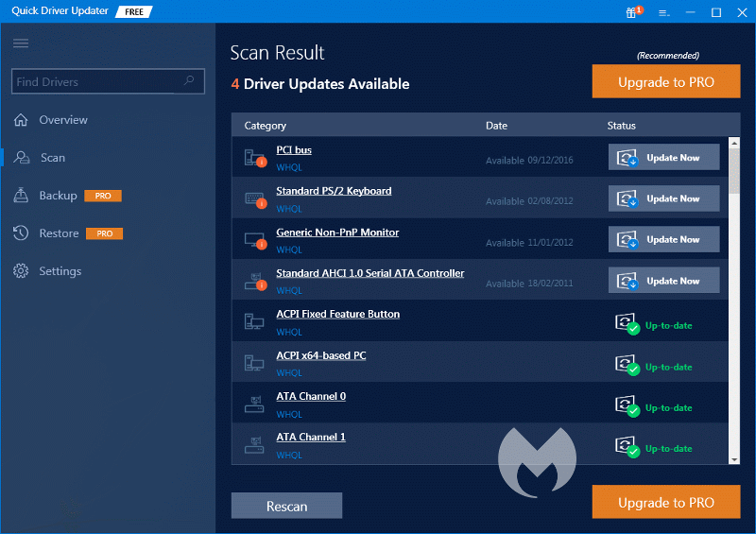Open the title bar menu lines icon

[664, 13]
